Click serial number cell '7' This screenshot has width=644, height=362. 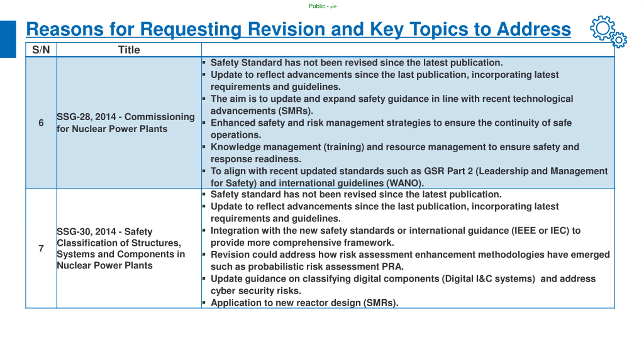point(41,248)
